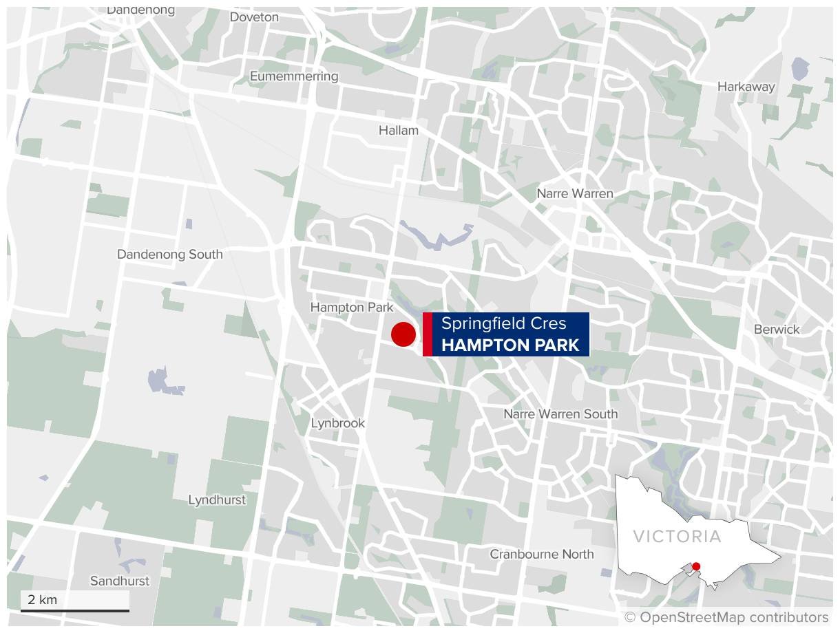Screen dimensions: 840x633
Task: Click the Cranbourne North suburb label
Action: [x=542, y=554]
